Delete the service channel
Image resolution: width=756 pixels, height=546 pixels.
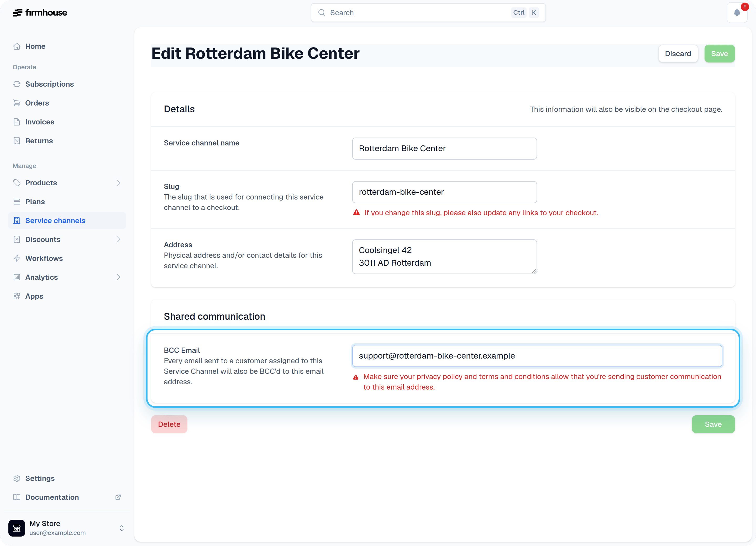pyautogui.click(x=169, y=424)
